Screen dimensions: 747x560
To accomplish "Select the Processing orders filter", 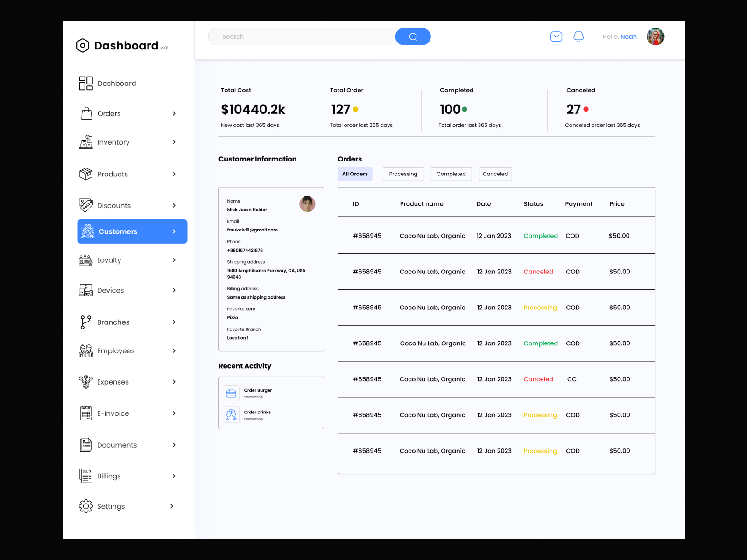I will (403, 174).
